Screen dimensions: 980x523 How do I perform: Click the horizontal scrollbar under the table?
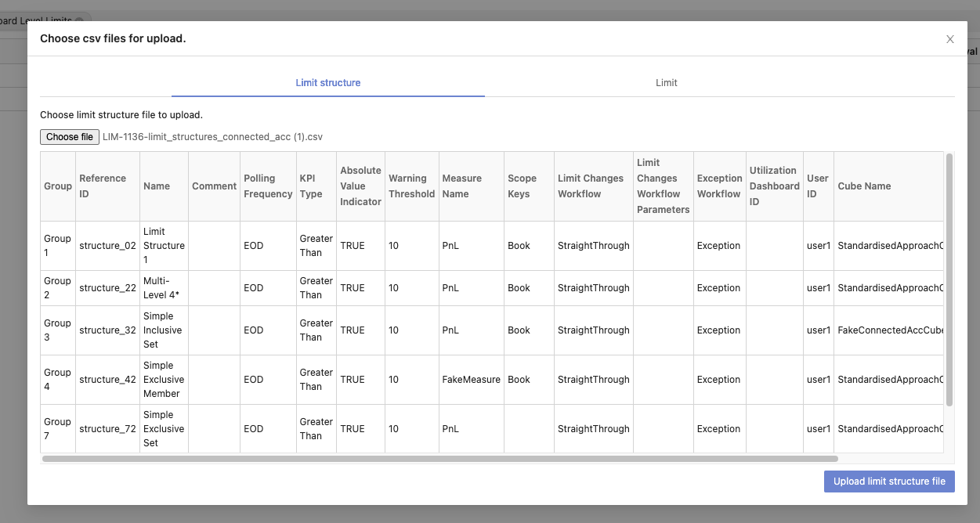click(439, 459)
